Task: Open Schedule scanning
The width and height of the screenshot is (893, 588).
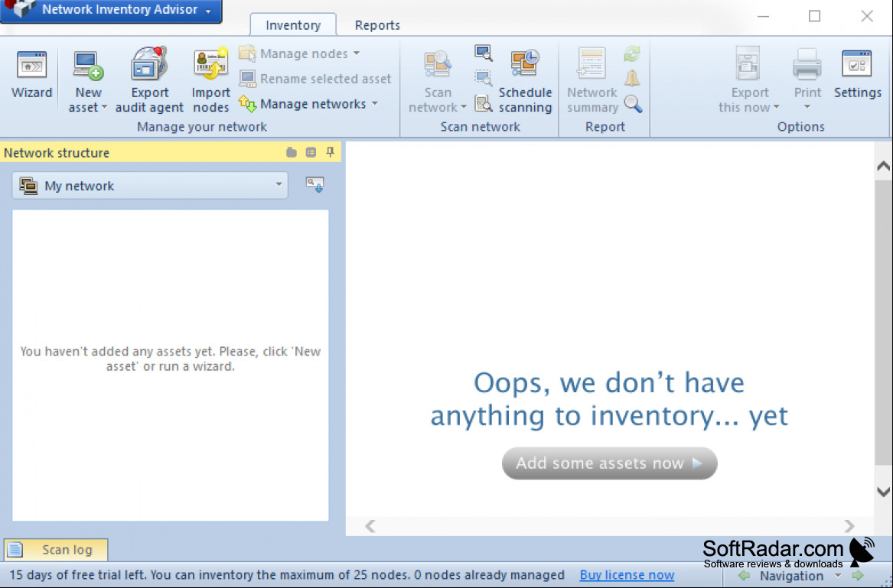Action: pyautogui.click(x=525, y=80)
